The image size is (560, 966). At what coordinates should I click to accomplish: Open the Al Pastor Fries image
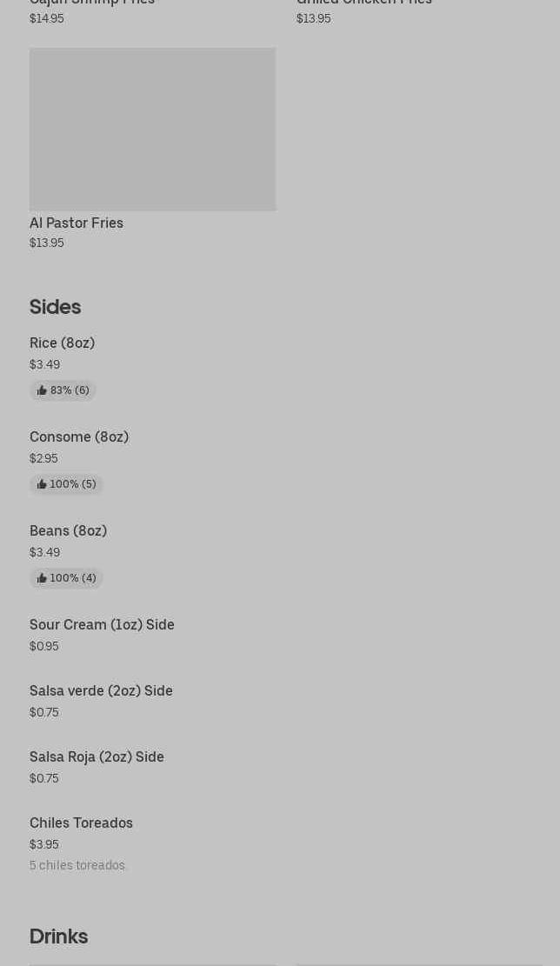click(152, 129)
